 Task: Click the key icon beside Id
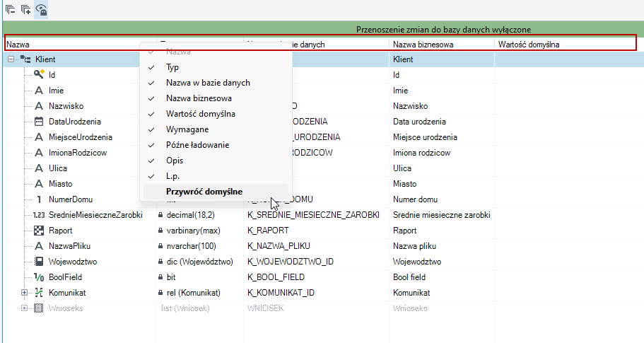point(39,74)
